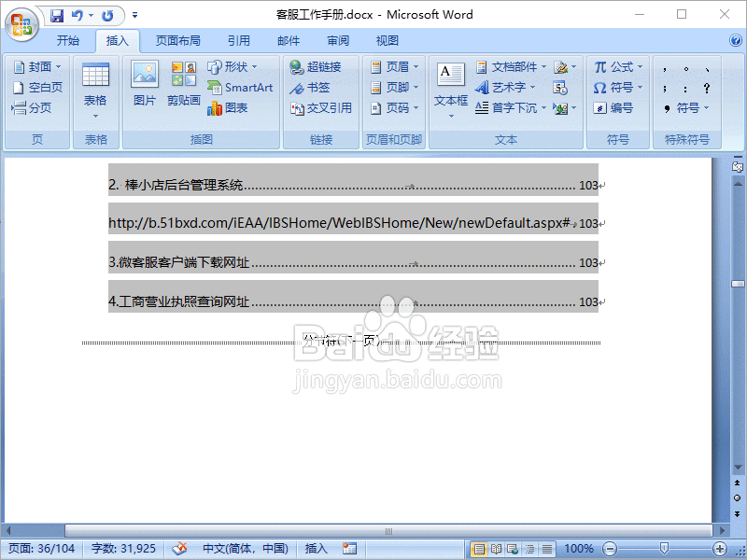This screenshot has width=747, height=560.
Task: Open the spelling check status icon
Action: tap(179, 549)
